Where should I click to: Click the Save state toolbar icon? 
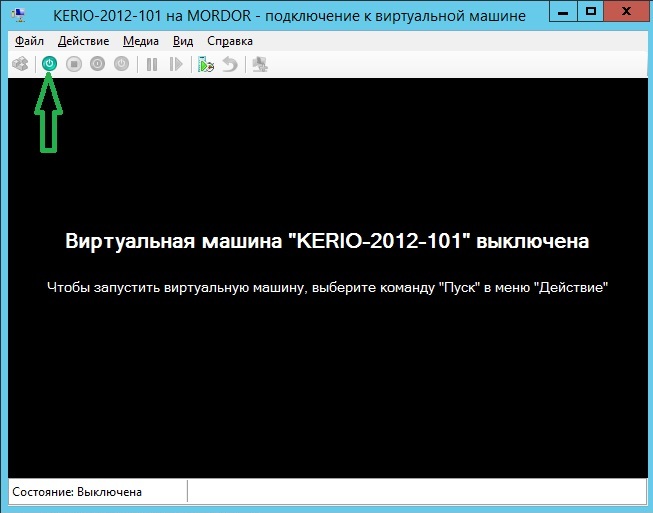[x=122, y=64]
